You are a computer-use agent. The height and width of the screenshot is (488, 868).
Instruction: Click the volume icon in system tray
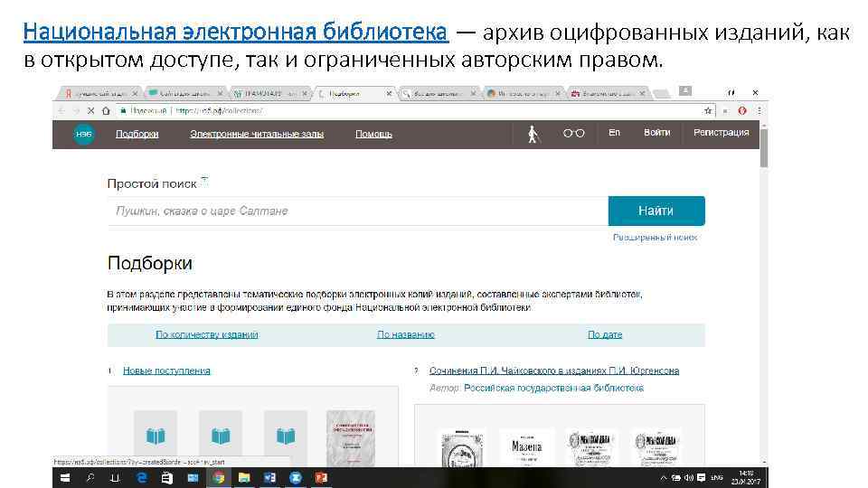(x=689, y=478)
